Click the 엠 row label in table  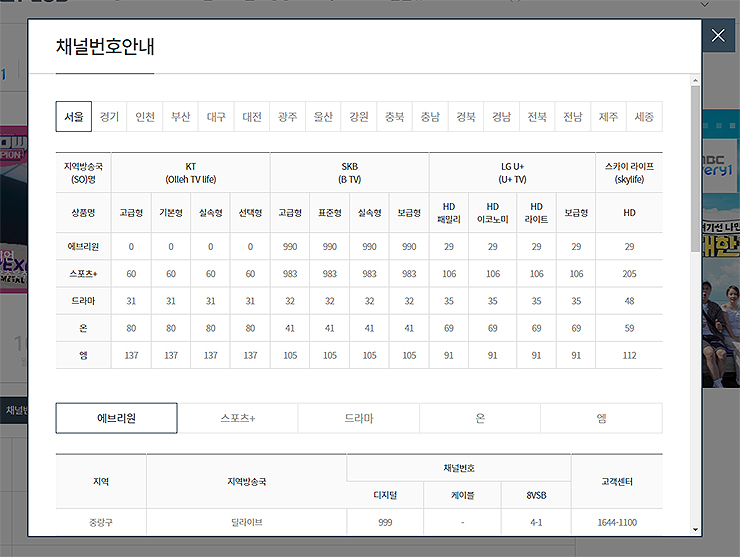[84, 355]
